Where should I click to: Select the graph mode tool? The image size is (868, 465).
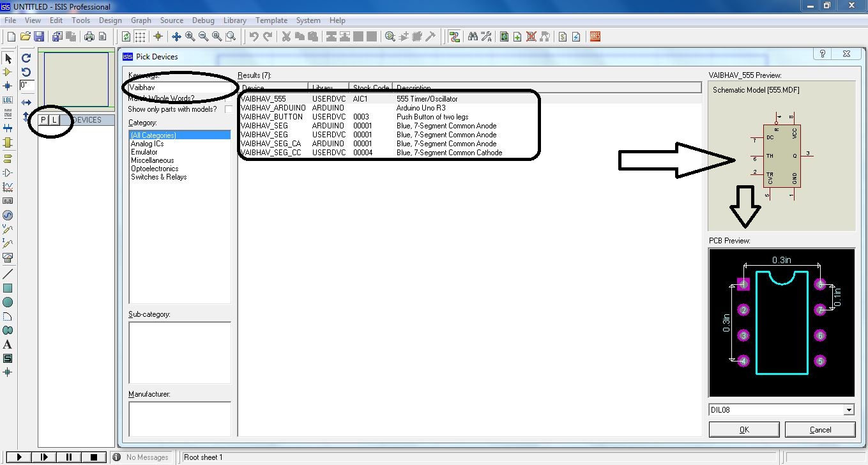[8, 187]
